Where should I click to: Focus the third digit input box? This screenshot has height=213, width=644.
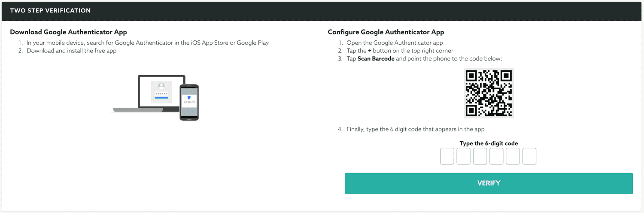tap(480, 156)
